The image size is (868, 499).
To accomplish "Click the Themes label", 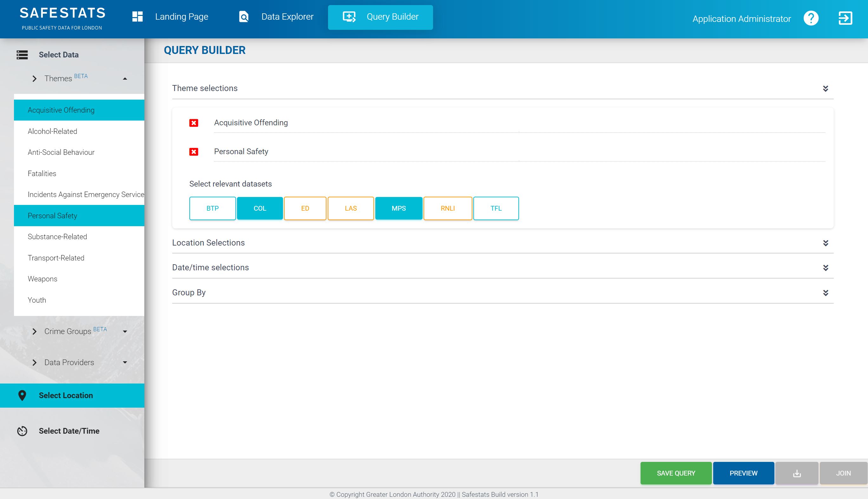I will pos(58,78).
